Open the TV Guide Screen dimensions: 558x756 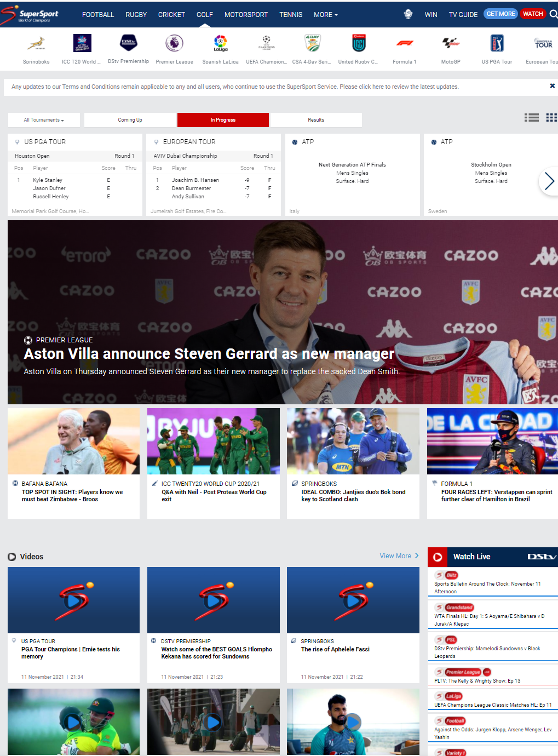(x=463, y=15)
